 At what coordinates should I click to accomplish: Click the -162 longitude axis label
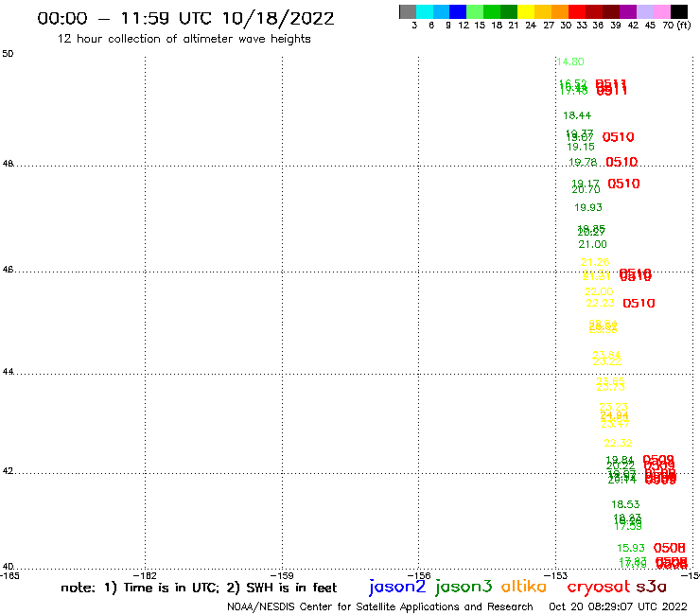click(145, 575)
